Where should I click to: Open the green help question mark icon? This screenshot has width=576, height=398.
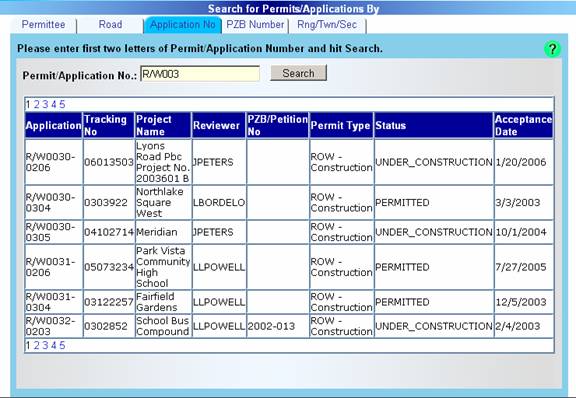tap(552, 49)
